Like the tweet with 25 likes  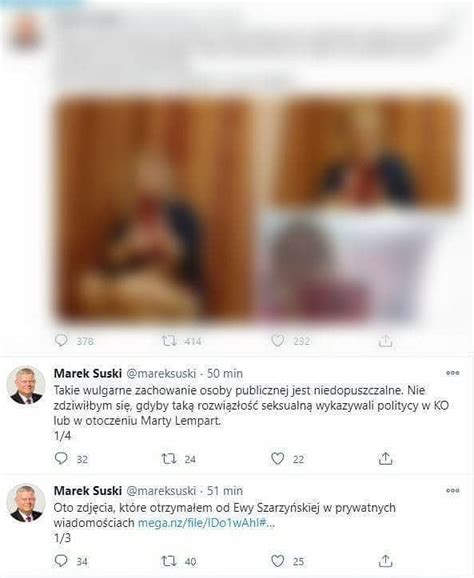tap(278, 561)
